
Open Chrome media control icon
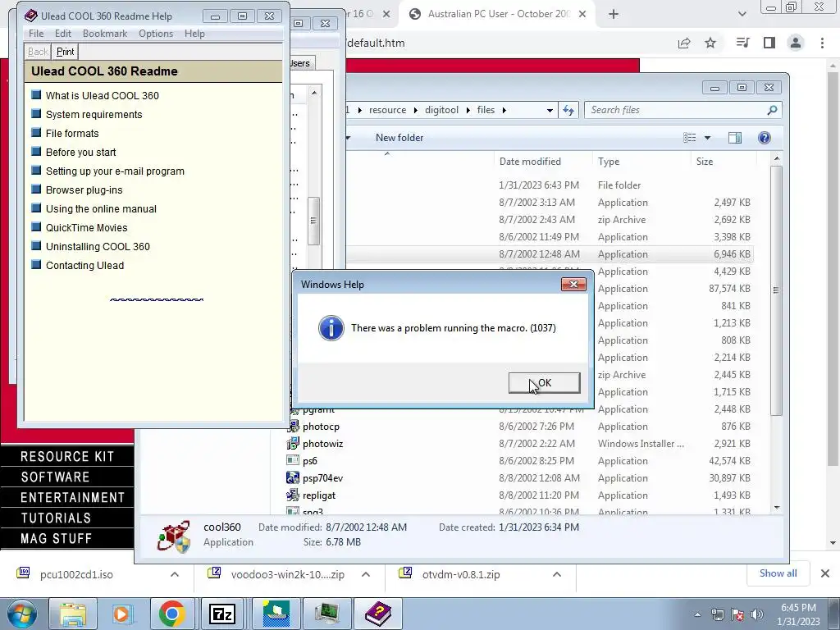(742, 43)
